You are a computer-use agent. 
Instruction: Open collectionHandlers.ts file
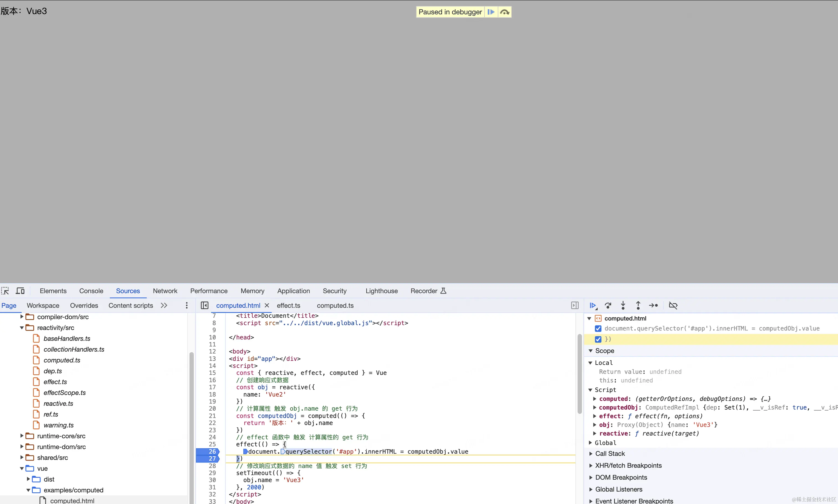(74, 349)
